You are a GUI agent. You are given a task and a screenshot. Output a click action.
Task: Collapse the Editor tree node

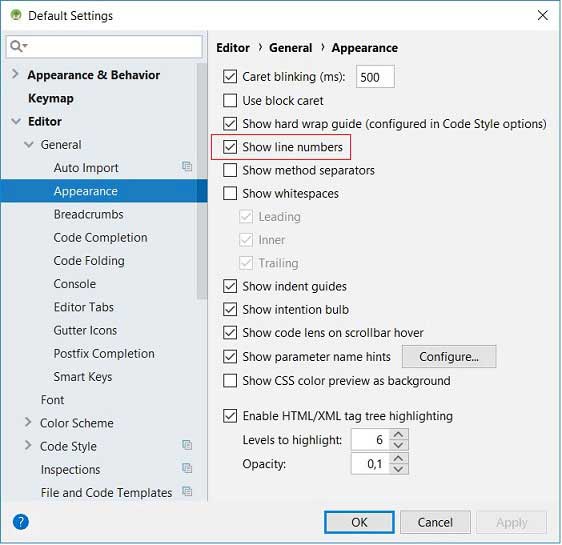click(x=16, y=121)
